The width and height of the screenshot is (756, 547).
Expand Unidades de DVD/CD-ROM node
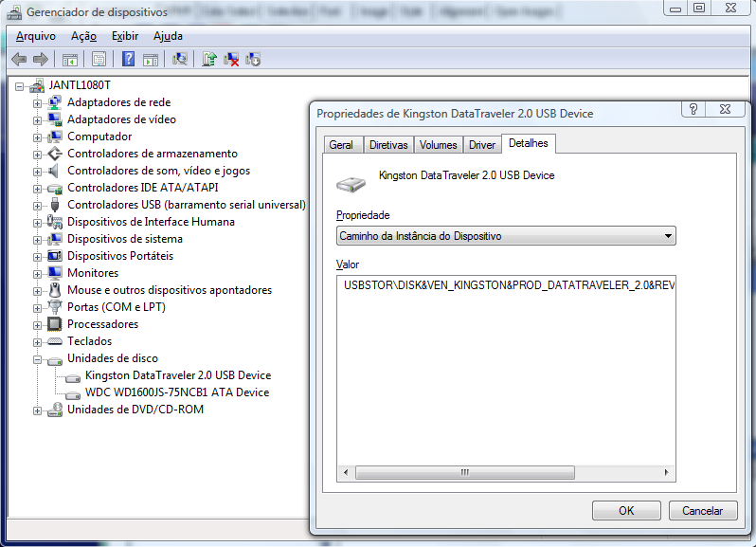point(37,410)
